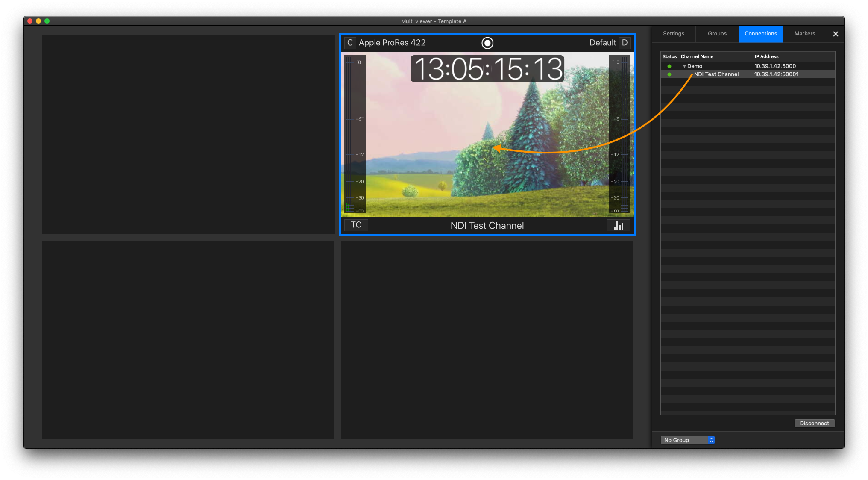This screenshot has width=868, height=480.
Task: Sort by Channel Name column header
Action: click(x=716, y=56)
